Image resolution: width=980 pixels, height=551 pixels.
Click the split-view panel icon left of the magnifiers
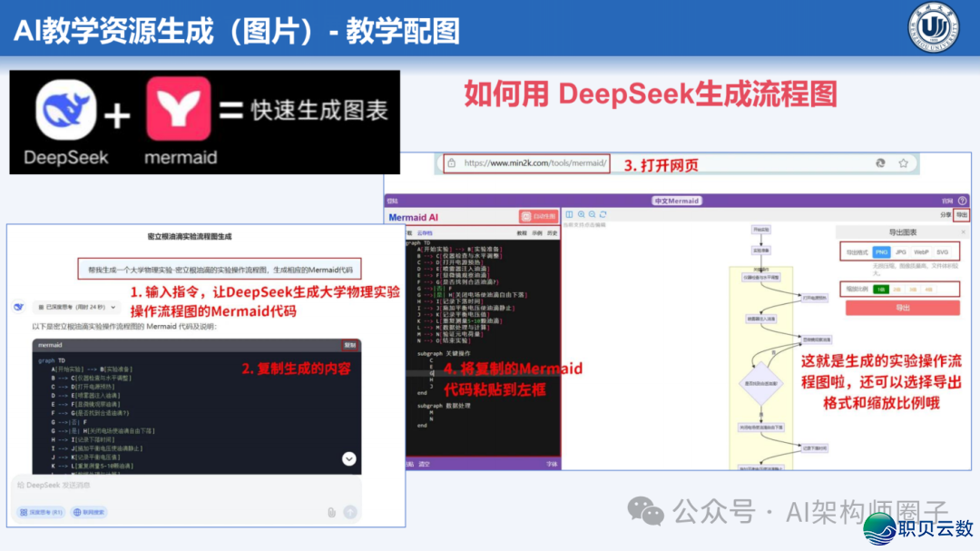(x=570, y=214)
